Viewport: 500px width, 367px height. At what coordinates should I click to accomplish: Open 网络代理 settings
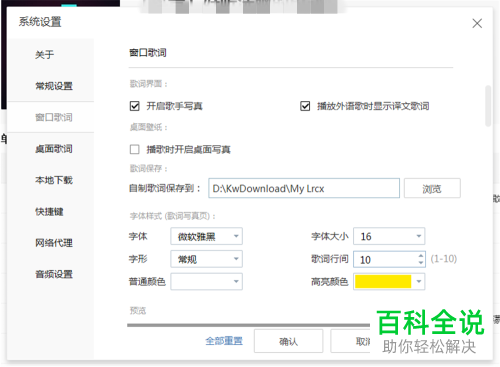click(54, 243)
